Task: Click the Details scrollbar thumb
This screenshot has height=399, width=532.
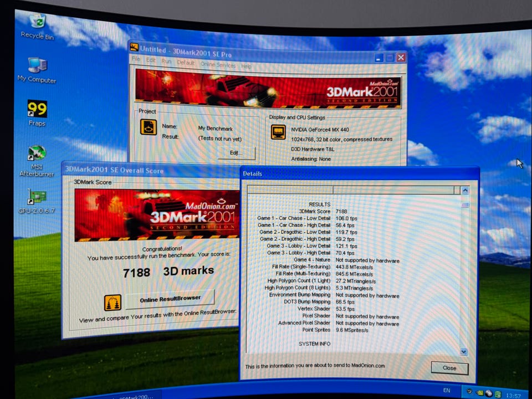Action: (465, 205)
